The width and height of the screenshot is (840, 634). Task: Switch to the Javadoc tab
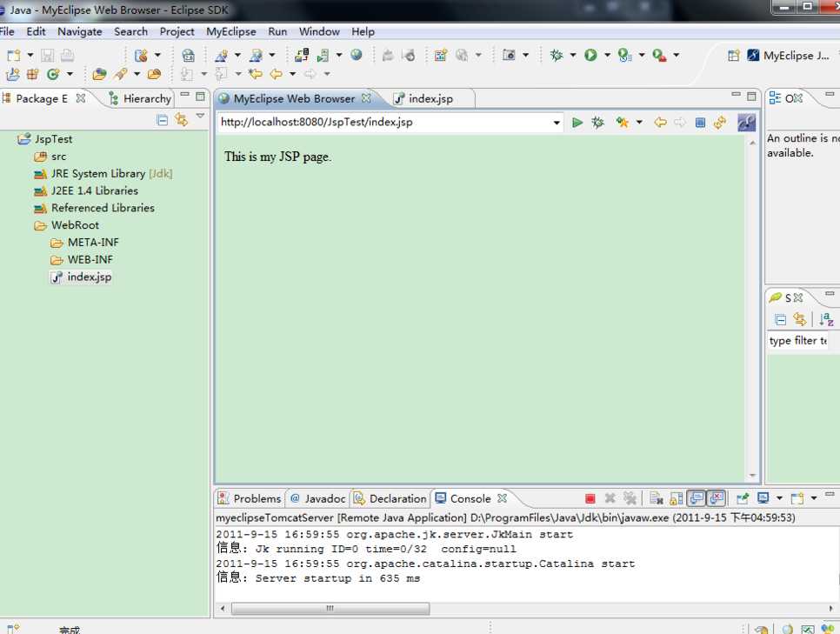click(318, 499)
